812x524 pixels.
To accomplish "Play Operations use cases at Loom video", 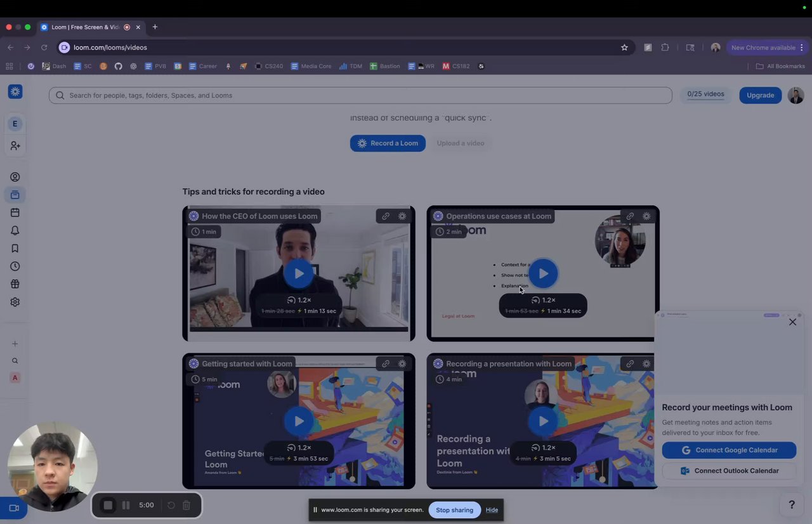I will pos(543,273).
